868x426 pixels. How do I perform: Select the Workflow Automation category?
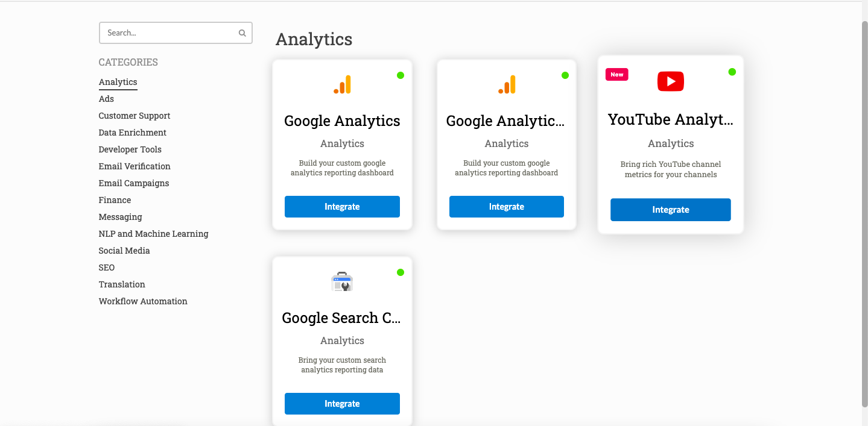(x=143, y=301)
